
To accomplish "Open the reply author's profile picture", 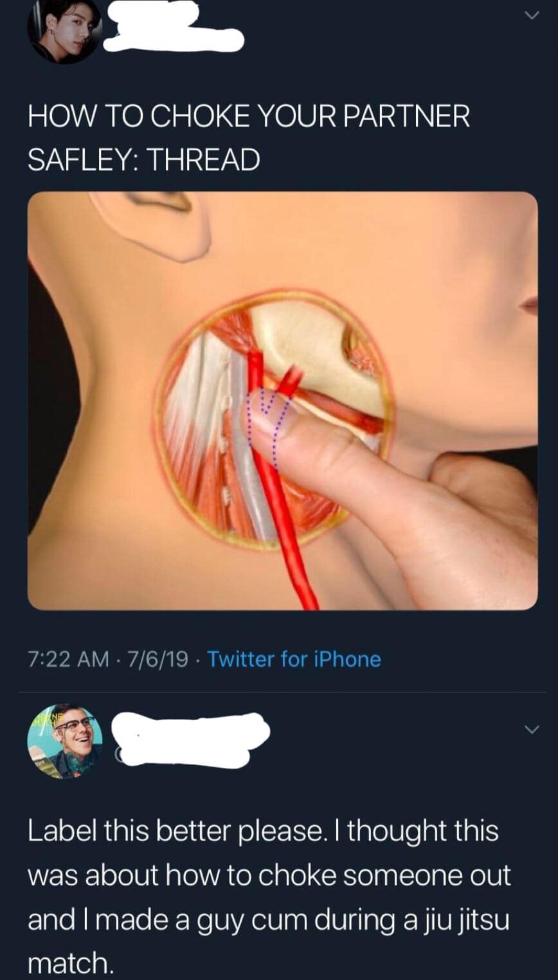I will pos(65,741).
